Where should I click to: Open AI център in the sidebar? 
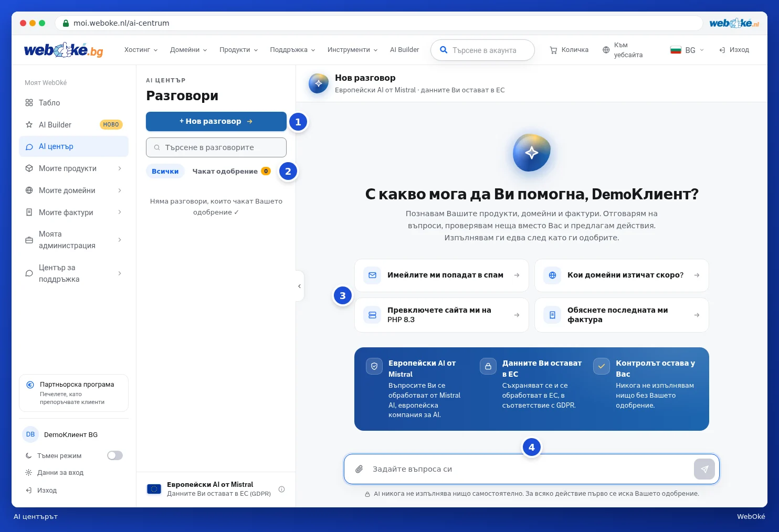point(73,146)
